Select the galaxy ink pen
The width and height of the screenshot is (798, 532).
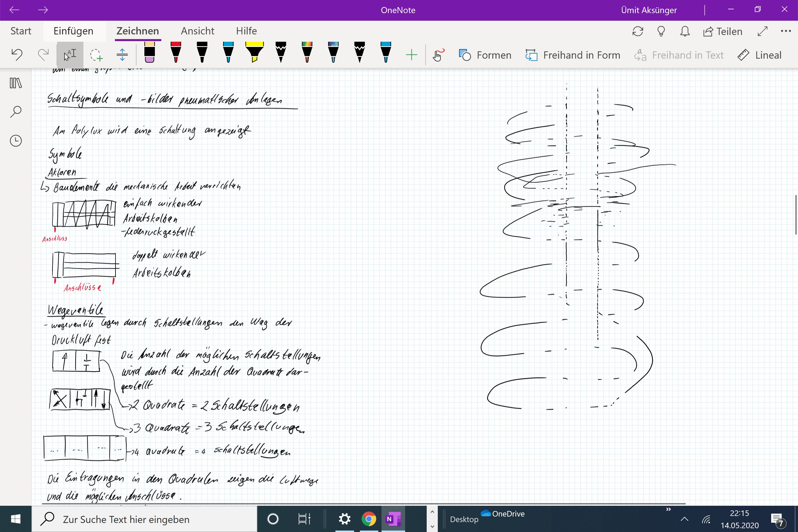pos(333,52)
